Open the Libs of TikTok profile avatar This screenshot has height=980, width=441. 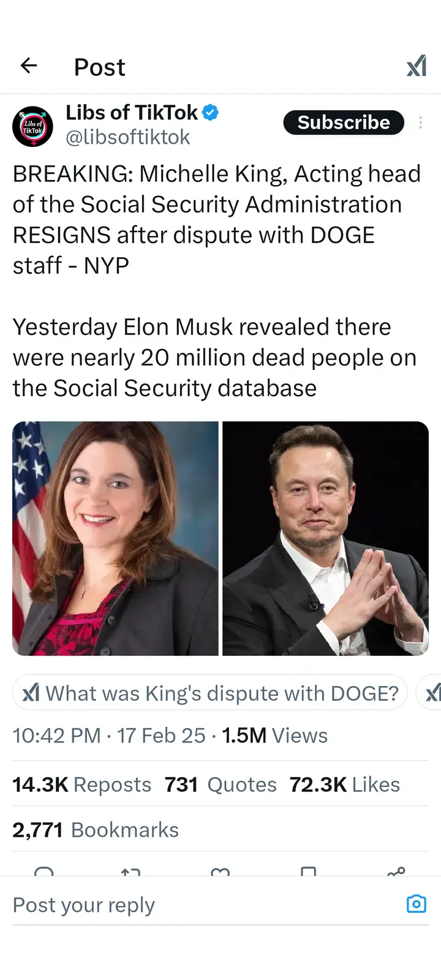[x=32, y=127]
